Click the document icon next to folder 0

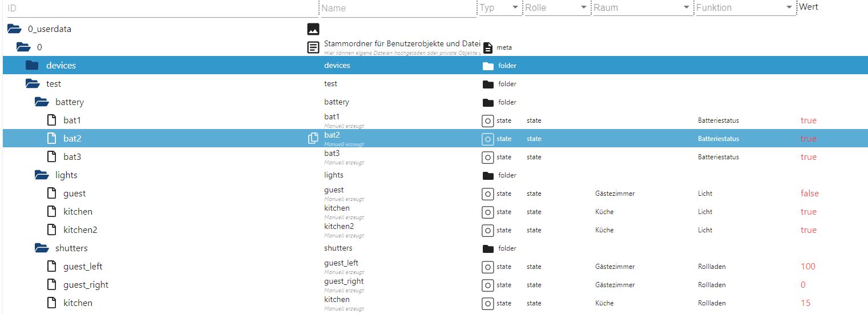tap(313, 47)
